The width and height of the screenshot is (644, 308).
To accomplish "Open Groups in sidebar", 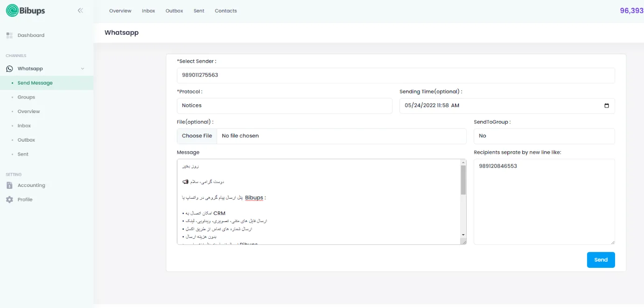I will pos(26,97).
